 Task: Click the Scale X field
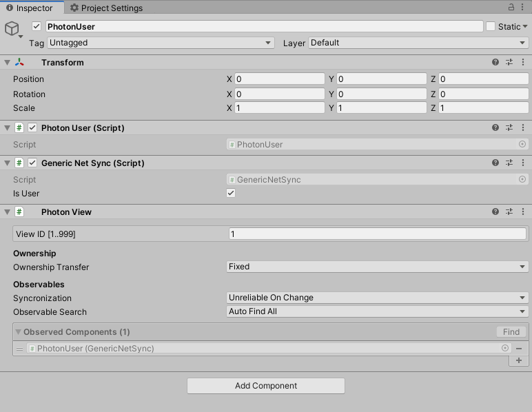point(280,108)
